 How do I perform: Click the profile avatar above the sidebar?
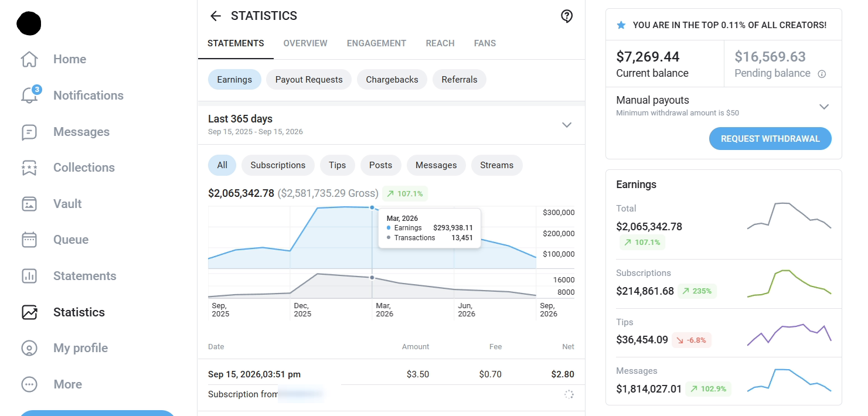pyautogui.click(x=29, y=23)
